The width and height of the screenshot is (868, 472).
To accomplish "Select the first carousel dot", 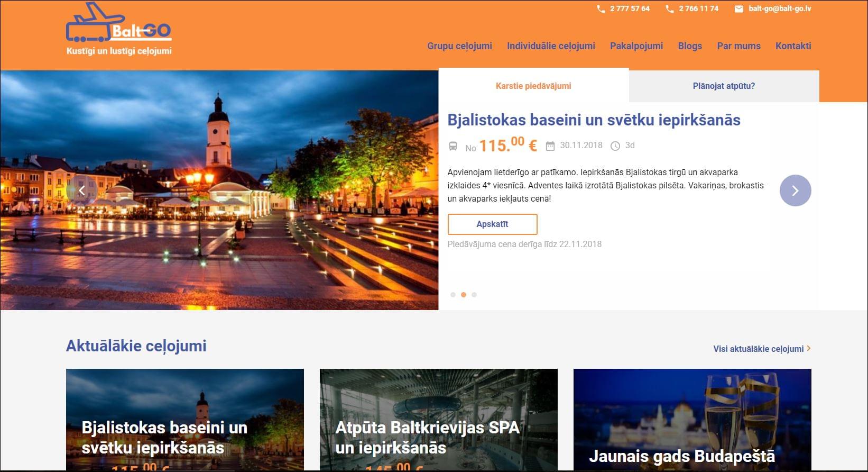I will [x=453, y=295].
